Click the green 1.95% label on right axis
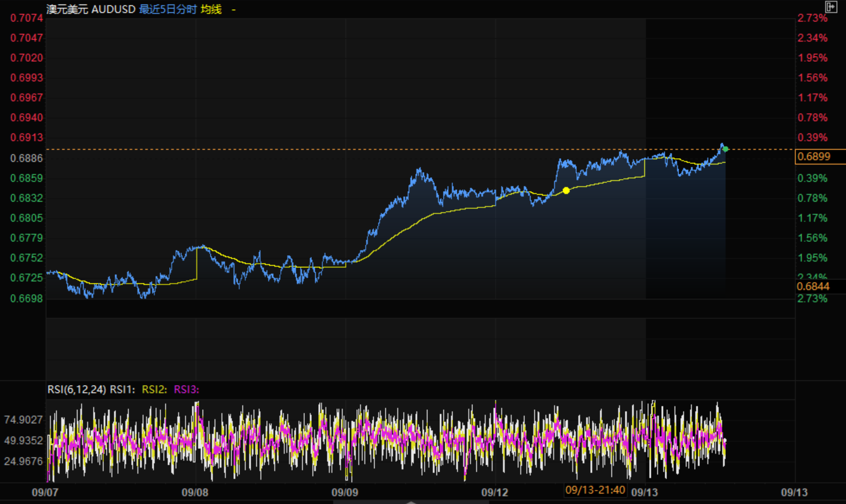Image resolution: width=846 pixels, height=504 pixels. pos(813,258)
